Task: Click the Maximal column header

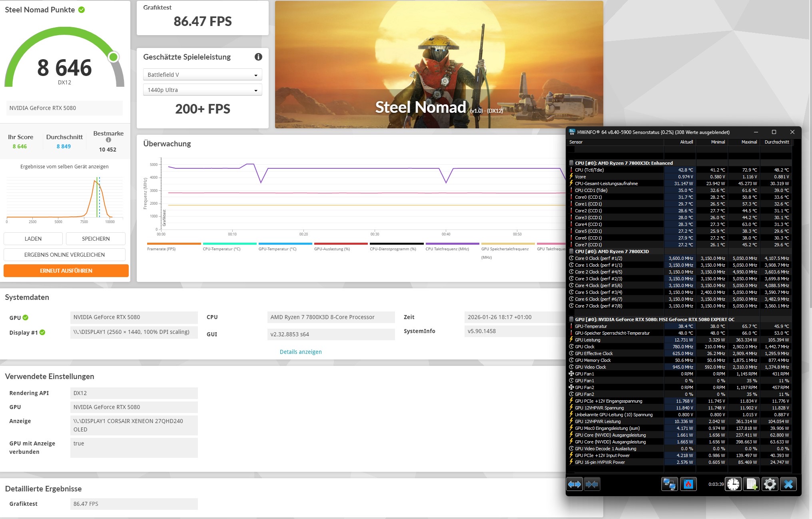Action: coord(749,142)
